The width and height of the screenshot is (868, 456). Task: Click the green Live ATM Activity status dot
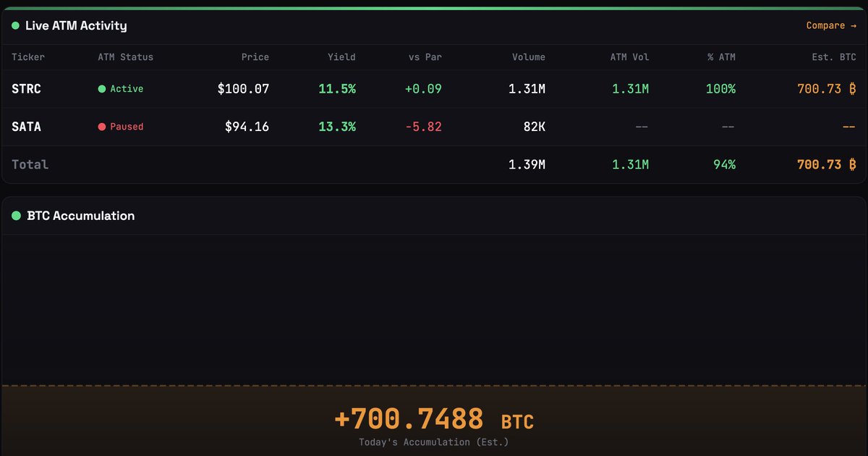15,25
